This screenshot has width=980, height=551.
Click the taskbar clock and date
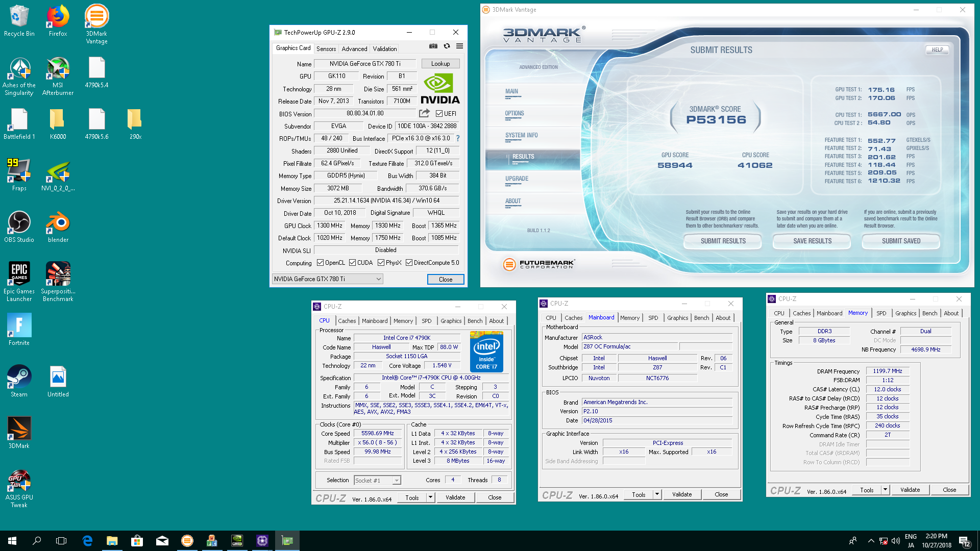pos(937,541)
